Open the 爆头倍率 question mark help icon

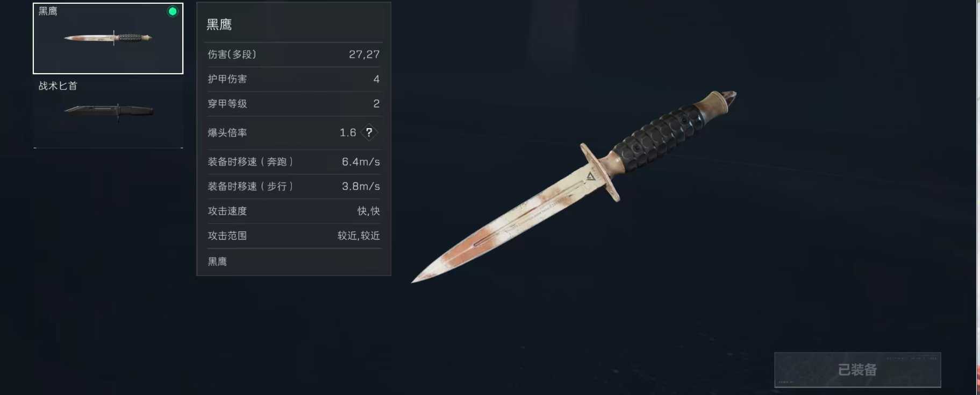[x=369, y=132]
